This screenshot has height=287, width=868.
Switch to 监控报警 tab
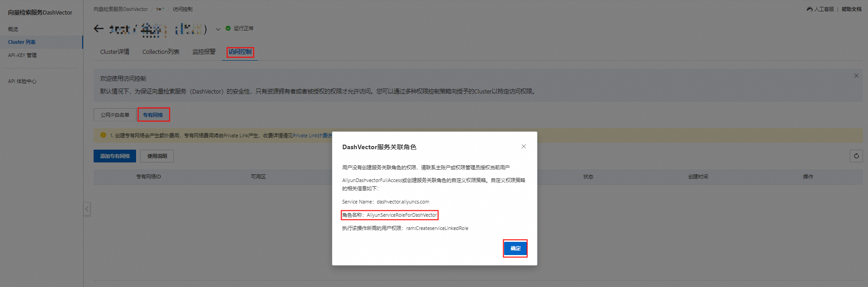[x=204, y=52]
